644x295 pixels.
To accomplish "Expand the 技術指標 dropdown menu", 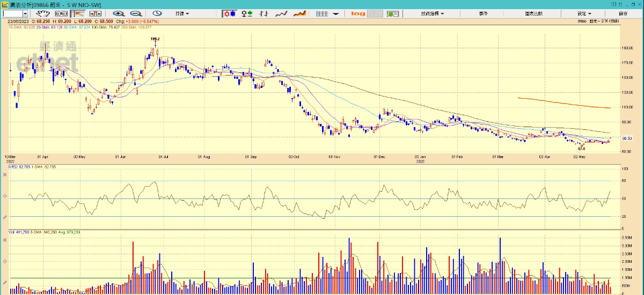I will pyautogui.click(x=431, y=13).
